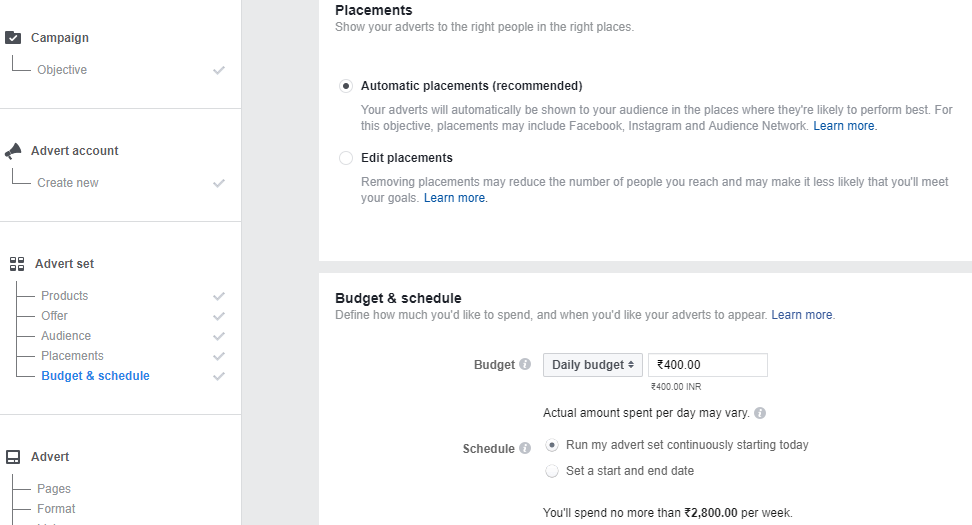Open Learn more under Edit placements
Viewport: 972px width, 525px height.
coord(454,198)
